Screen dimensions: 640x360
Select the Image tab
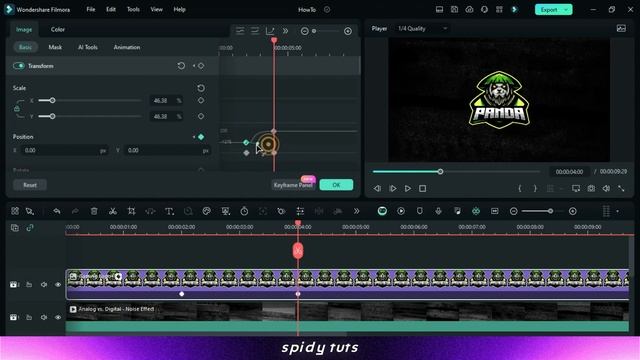(24, 29)
